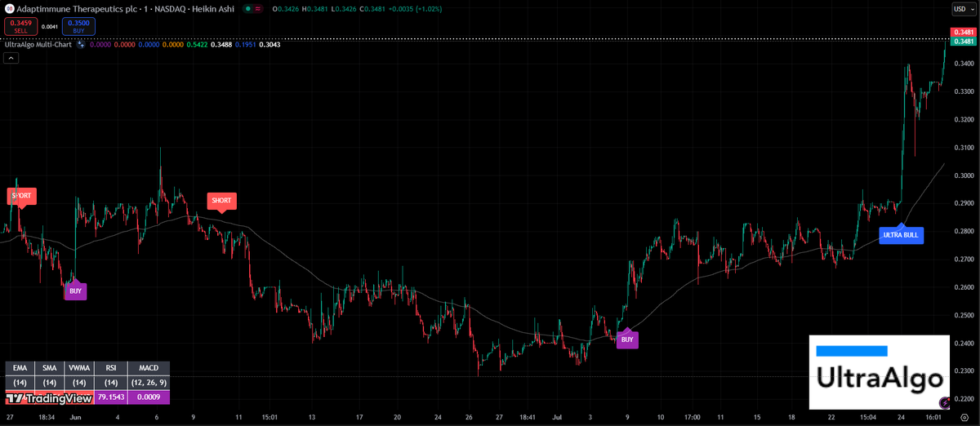
Task: Click the red 0.3481 price label
Action: pyautogui.click(x=964, y=32)
